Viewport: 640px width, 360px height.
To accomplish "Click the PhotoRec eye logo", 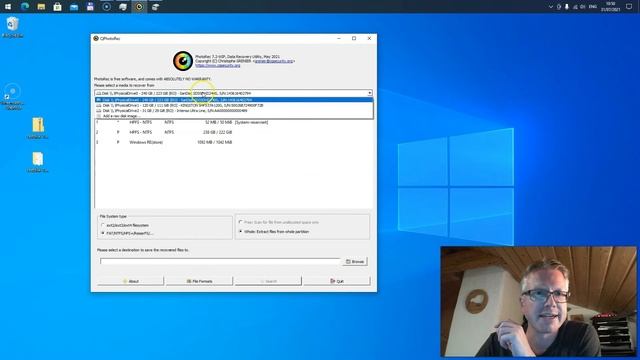I will pos(182,61).
